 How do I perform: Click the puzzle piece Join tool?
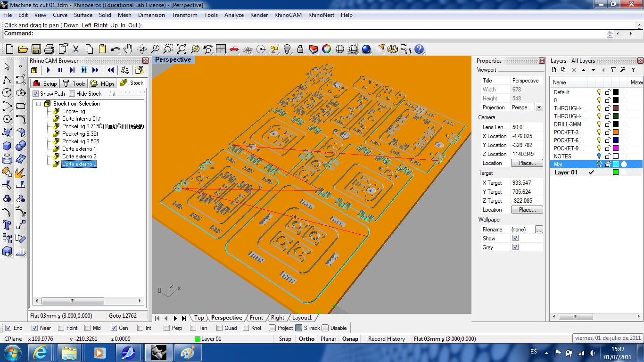tap(7, 172)
